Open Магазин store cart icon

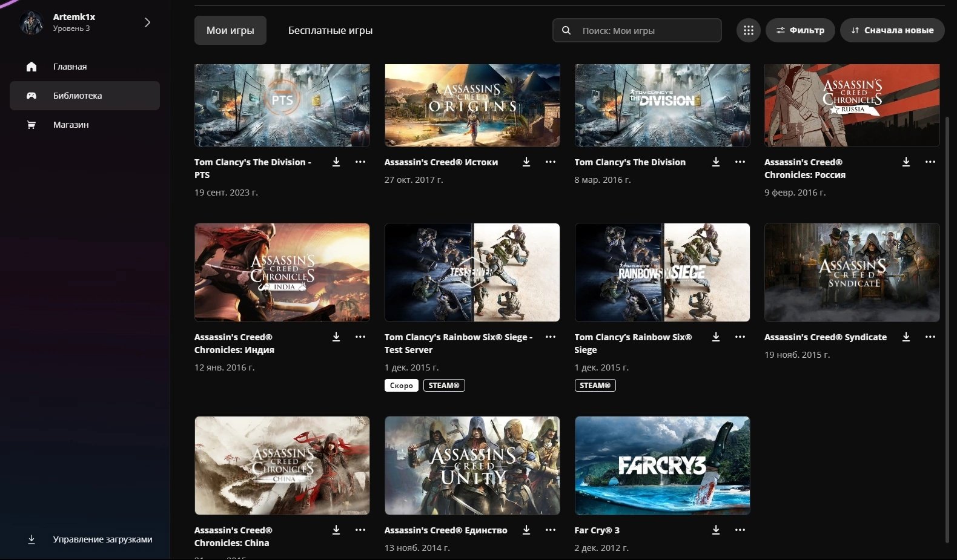(x=31, y=125)
